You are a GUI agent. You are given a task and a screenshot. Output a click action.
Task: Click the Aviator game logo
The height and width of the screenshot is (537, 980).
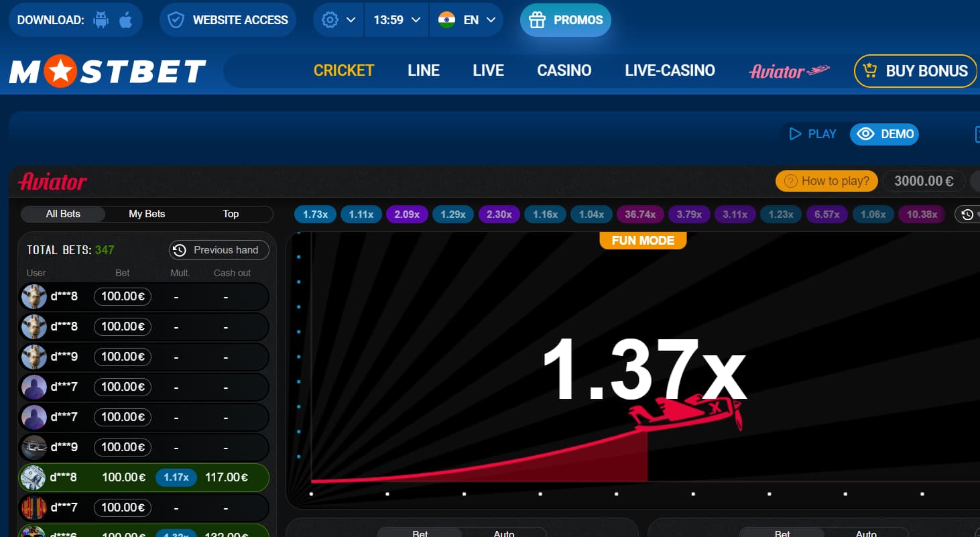[53, 181]
